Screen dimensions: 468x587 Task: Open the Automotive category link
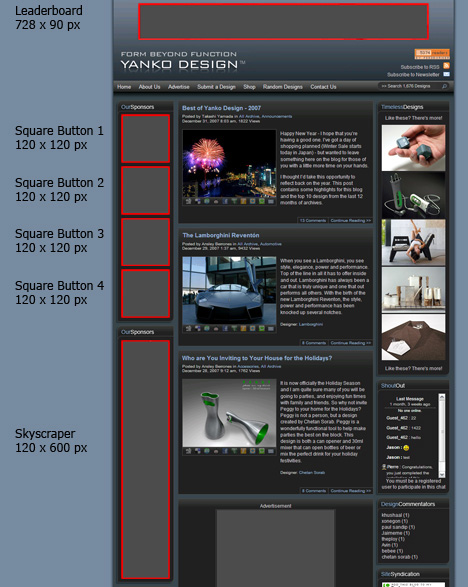pos(271,244)
